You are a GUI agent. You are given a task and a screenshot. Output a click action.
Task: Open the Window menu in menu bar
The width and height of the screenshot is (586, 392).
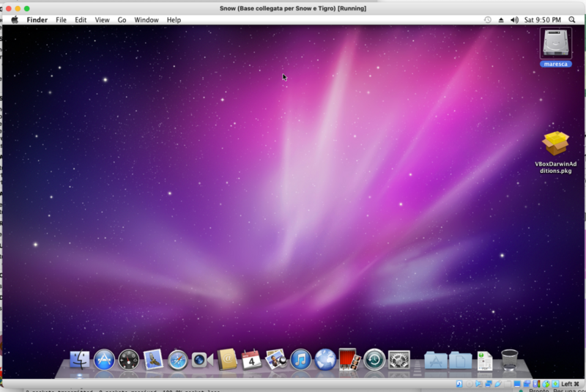click(146, 20)
